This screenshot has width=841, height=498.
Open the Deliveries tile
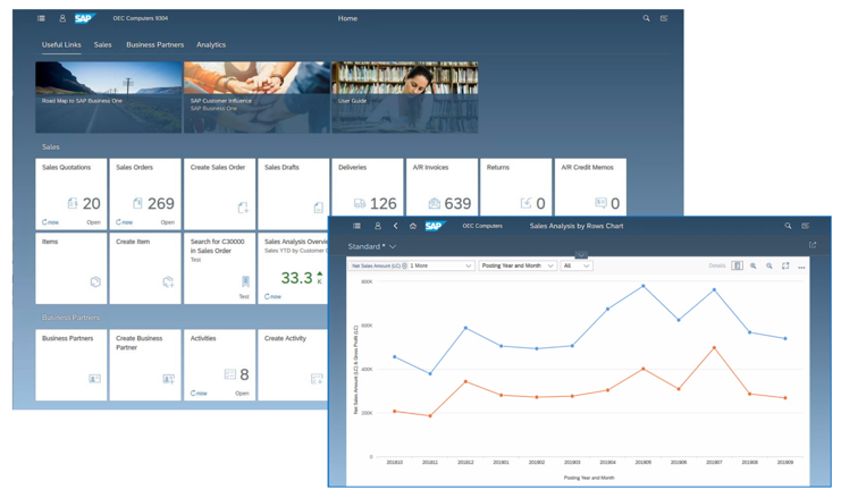pos(367,188)
